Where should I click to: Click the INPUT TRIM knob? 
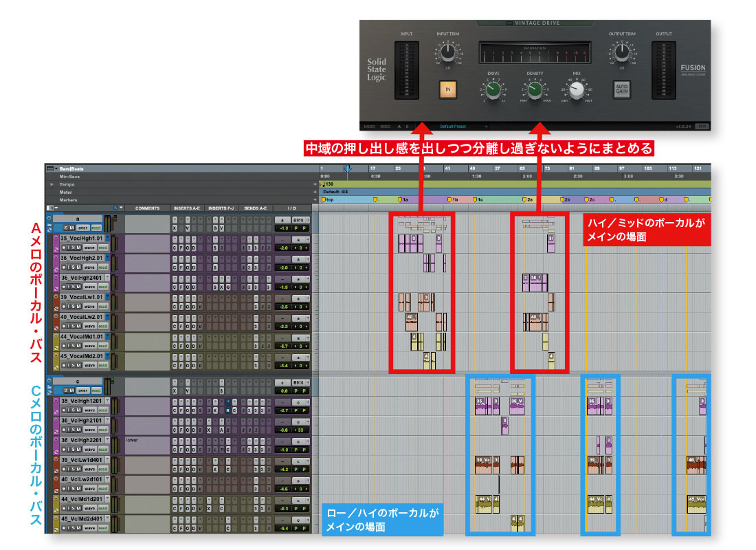[447, 52]
